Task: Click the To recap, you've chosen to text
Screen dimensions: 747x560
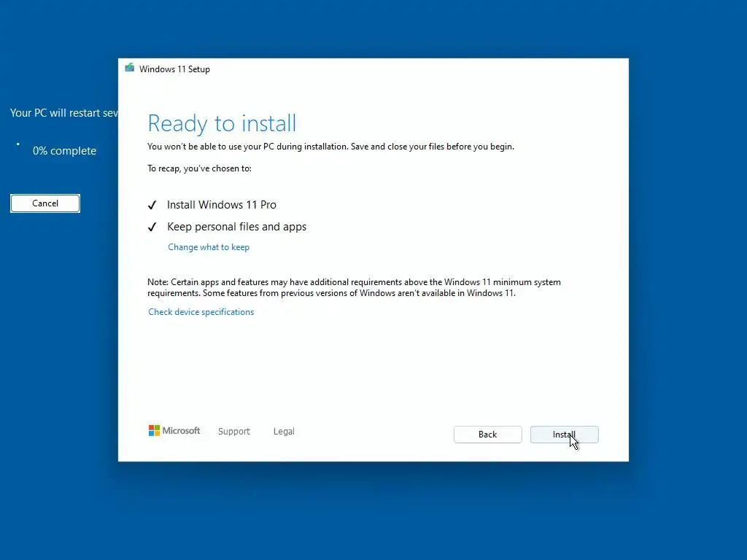Action: coord(199,168)
